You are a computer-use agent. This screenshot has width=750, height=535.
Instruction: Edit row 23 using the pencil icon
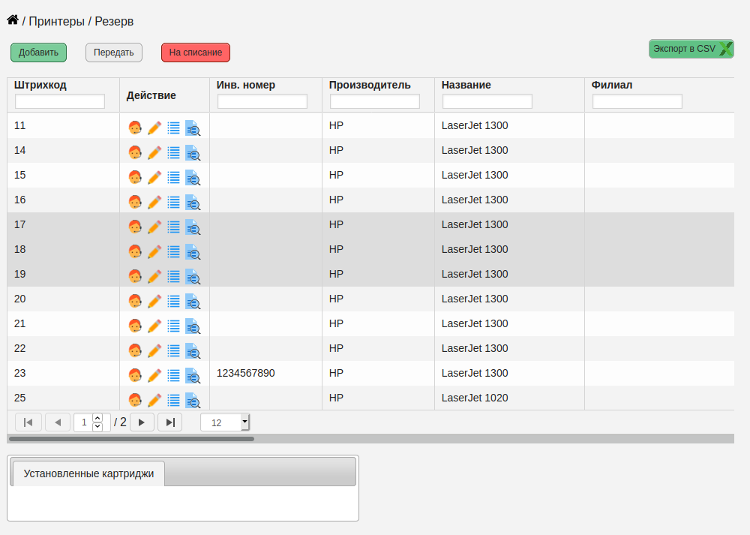(x=154, y=376)
